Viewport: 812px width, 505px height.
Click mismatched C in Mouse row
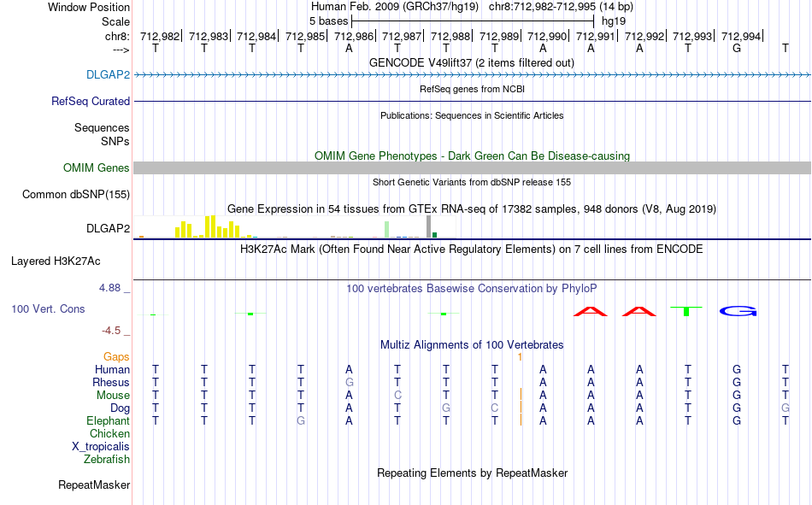pyautogui.click(x=397, y=395)
